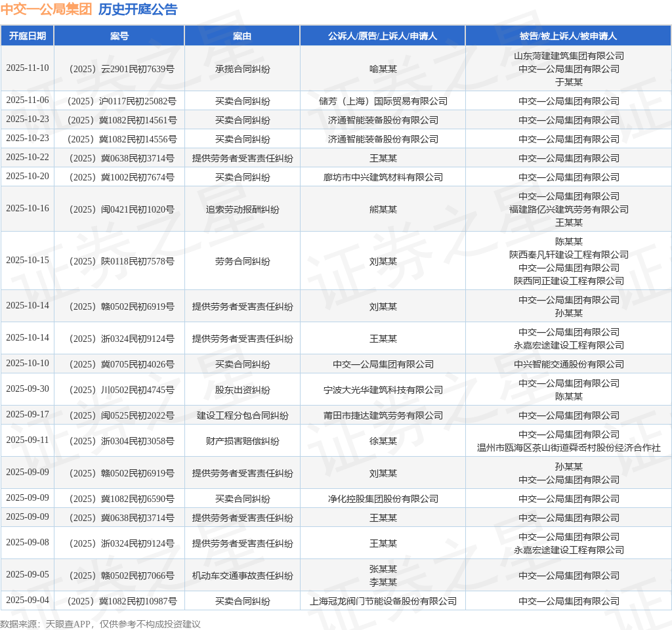
Task: Click plaintiff 徐某某
Action: click(x=383, y=441)
